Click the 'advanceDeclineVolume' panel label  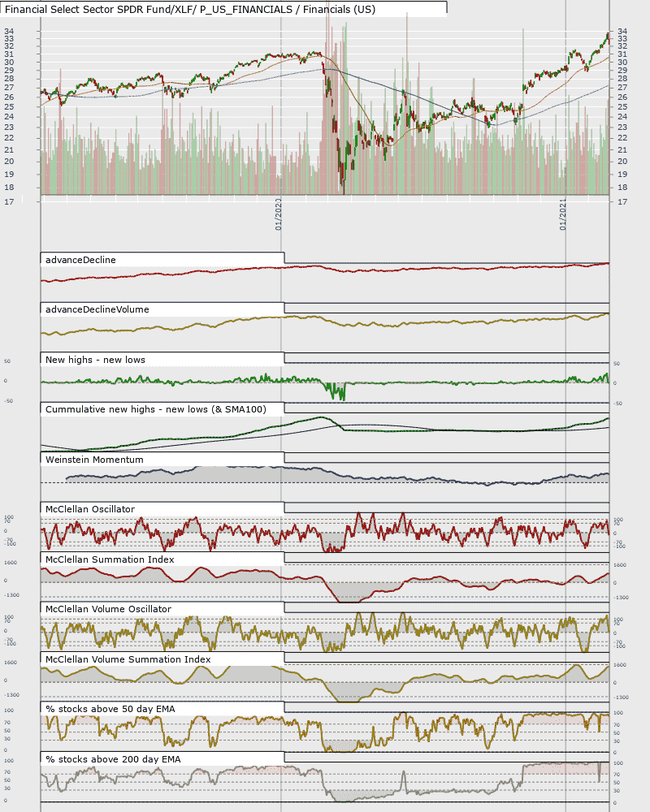[x=97, y=309]
